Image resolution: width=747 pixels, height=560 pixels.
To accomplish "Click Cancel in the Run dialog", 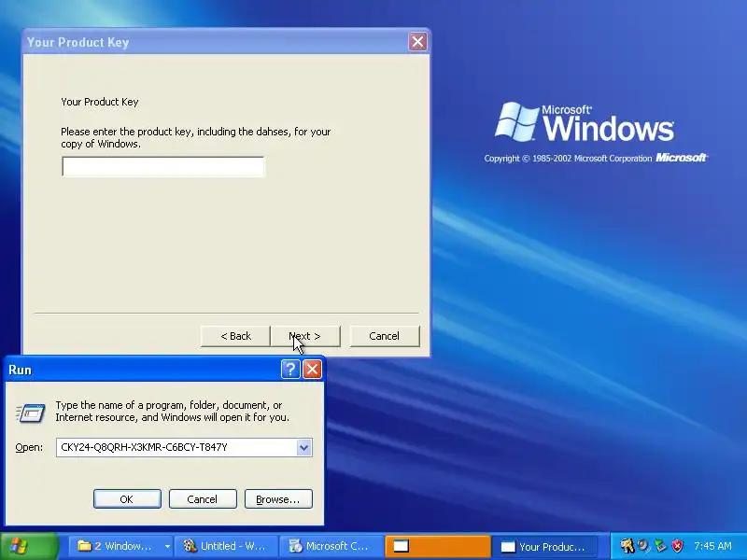I will tap(203, 499).
